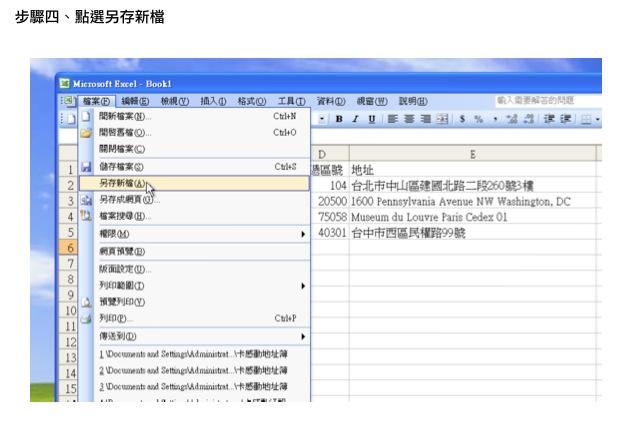This screenshot has height=432, width=638.
Task: Select 另存新檔(A) from the File menu
Action: tap(194, 183)
